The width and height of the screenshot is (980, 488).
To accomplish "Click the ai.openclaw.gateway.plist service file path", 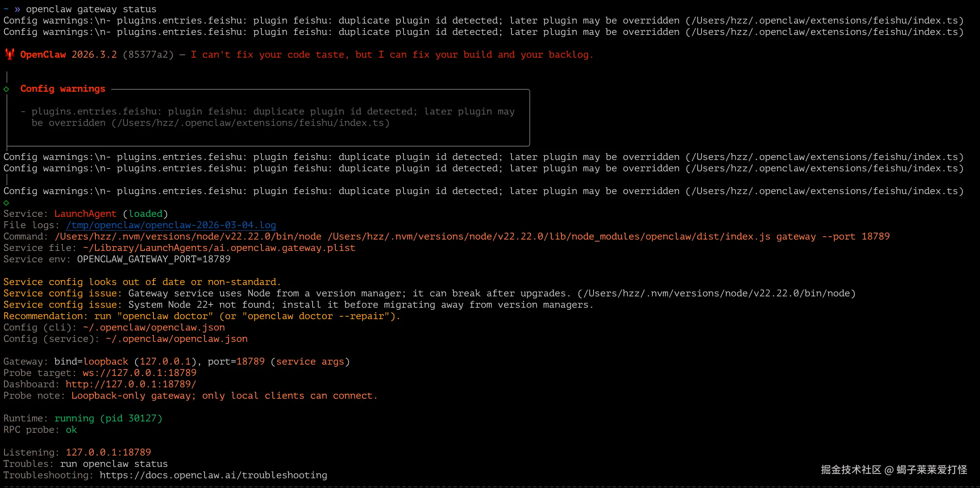I will [219, 248].
